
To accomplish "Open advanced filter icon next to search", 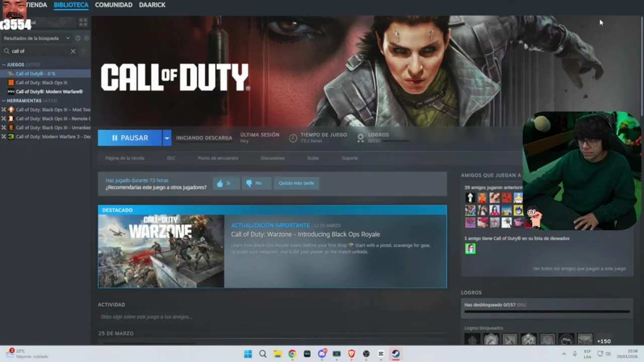I will tap(84, 51).
